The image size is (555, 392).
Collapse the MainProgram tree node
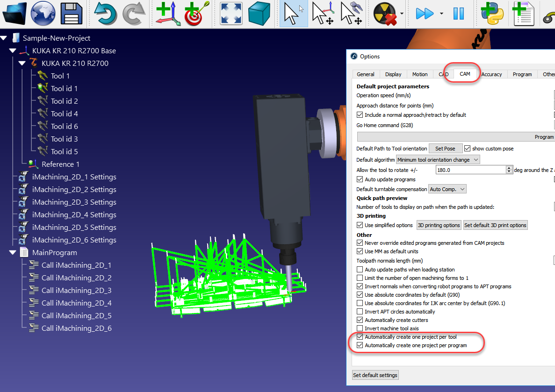click(x=13, y=253)
